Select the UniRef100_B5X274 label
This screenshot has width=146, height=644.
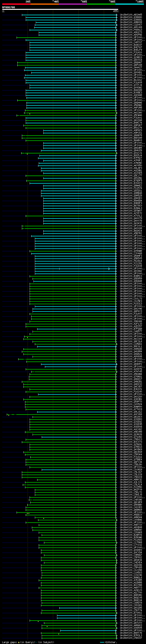point(131,128)
